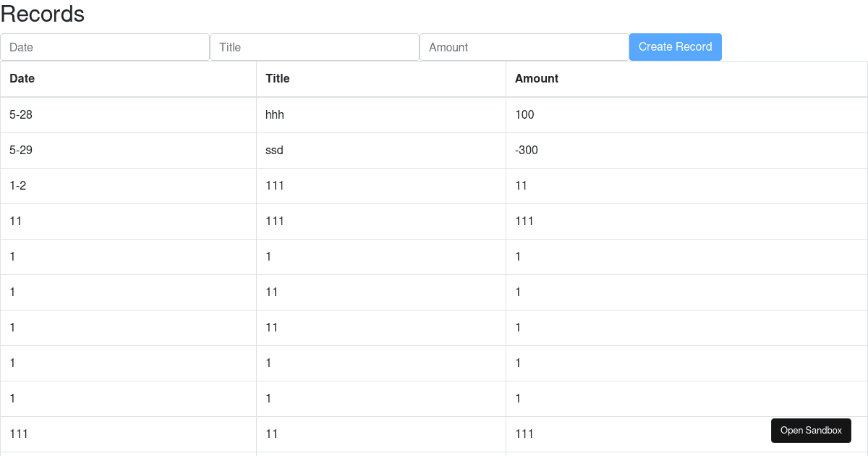Screen dimensions: 868x456
Task: Select title 111 in the 1-2 row
Action: coord(275,186)
